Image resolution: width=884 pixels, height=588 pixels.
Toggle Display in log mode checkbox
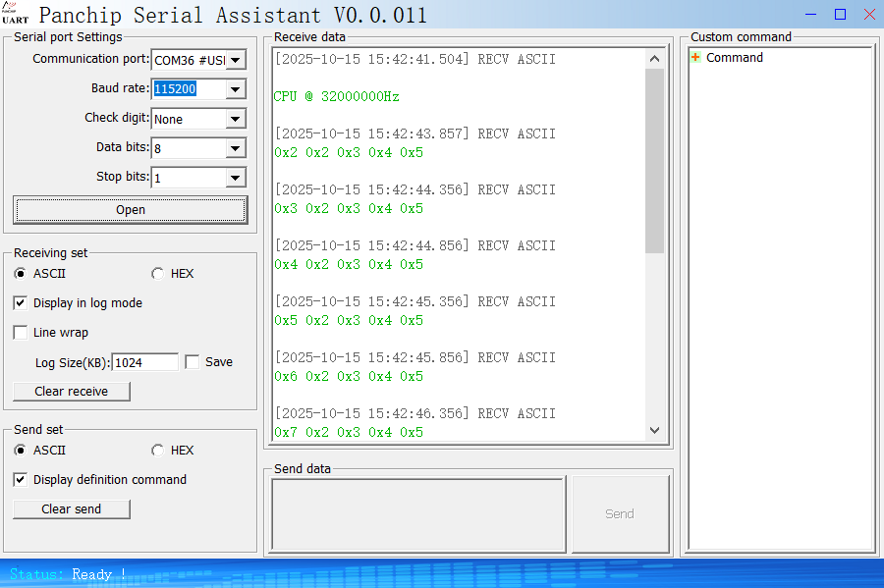(21, 303)
